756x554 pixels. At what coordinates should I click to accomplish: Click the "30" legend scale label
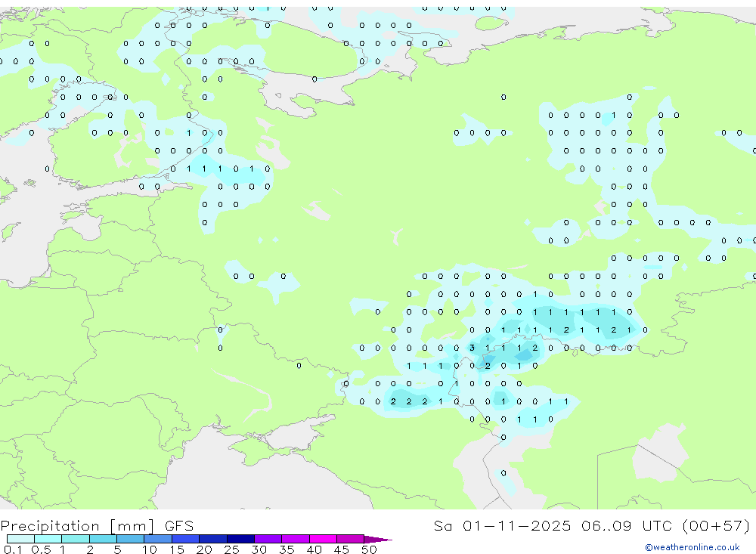(x=259, y=549)
